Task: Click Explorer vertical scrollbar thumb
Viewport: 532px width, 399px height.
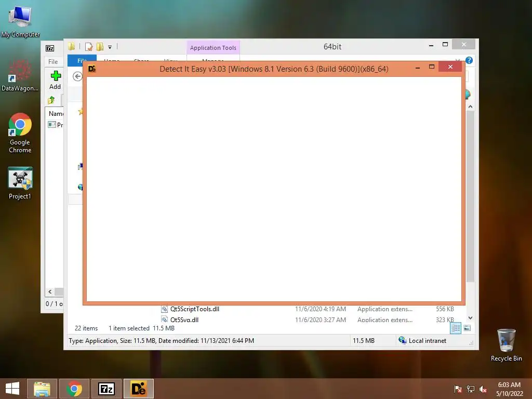Action: (470, 196)
